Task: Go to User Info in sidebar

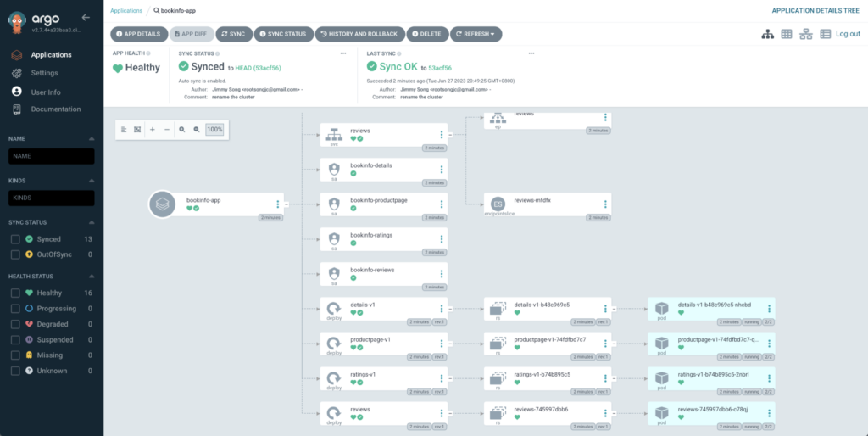Action: coord(46,92)
